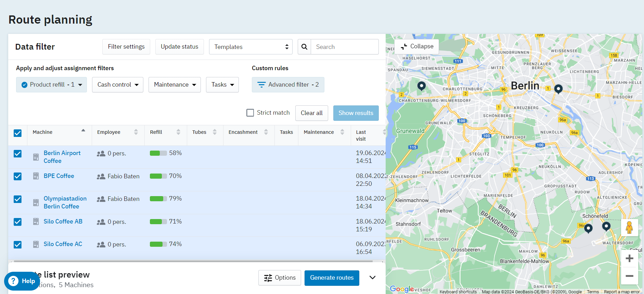This screenshot has height=294, width=644.
Task: Uncheck Berlin Airport Coffee row checkbox
Action: click(x=17, y=154)
